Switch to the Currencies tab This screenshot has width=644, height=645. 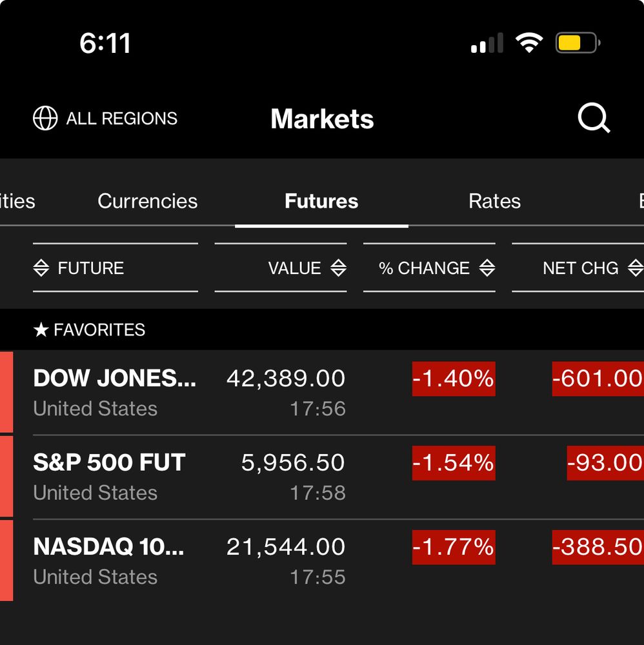pos(147,201)
